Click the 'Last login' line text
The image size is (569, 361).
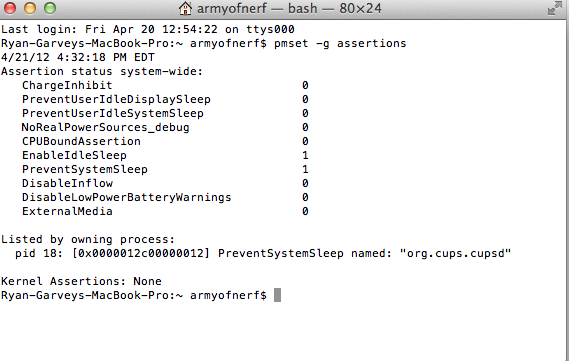148,29
